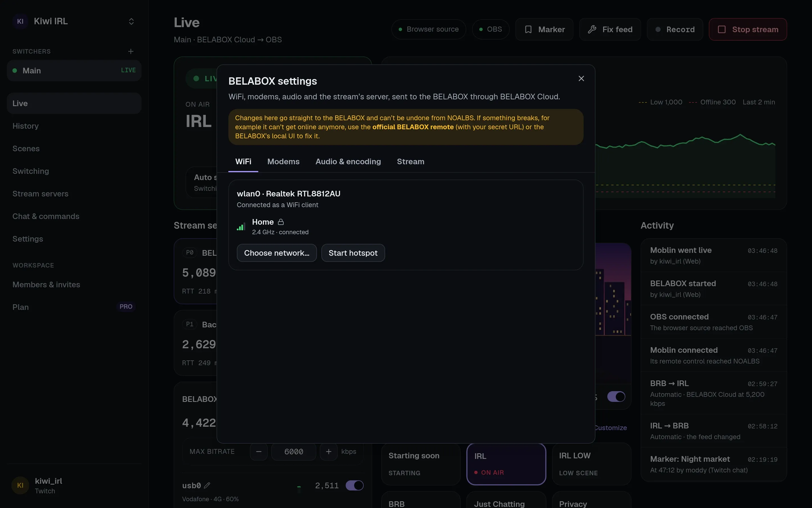Open Members & invites
Viewport: 812px width, 508px height.
tap(74, 284)
